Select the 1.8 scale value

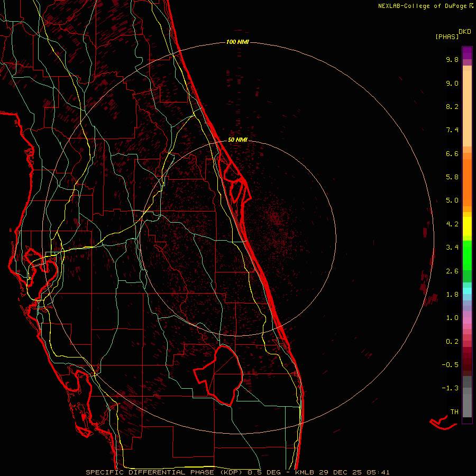click(x=452, y=295)
